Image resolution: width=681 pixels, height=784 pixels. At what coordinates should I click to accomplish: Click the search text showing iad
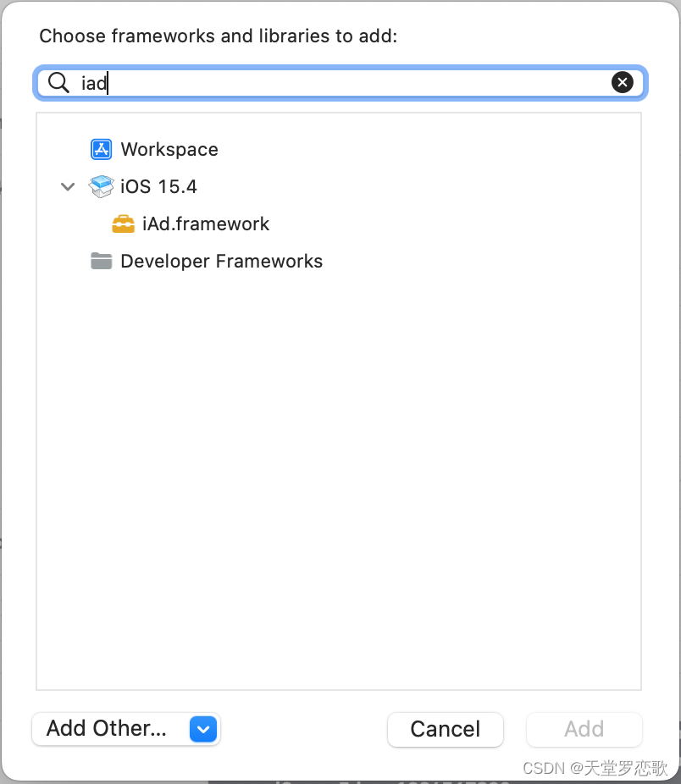tap(92, 82)
